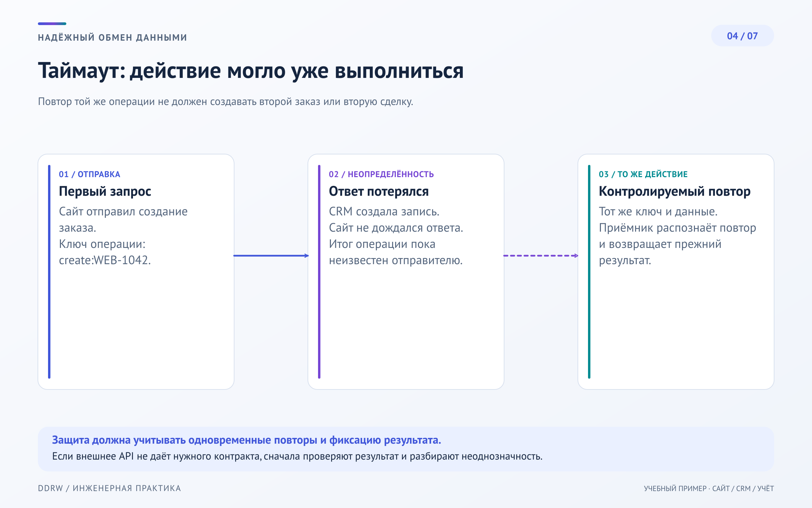Select the key value "create:WEB-1042."
This screenshot has height=508, width=812.
coord(105,260)
